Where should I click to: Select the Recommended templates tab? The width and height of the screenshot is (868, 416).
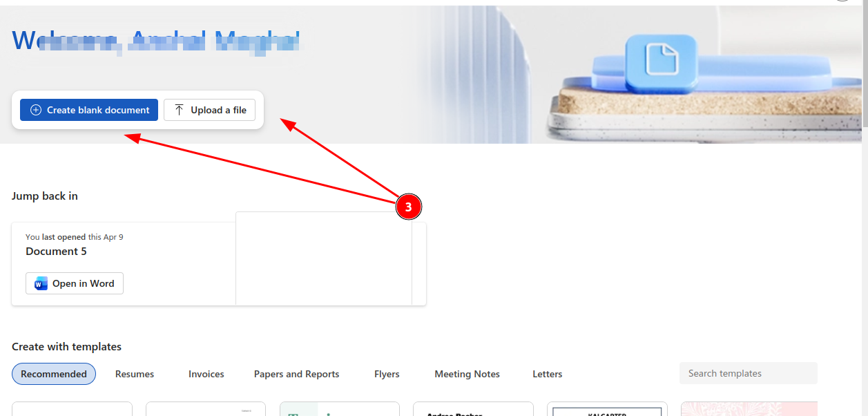pos(54,374)
